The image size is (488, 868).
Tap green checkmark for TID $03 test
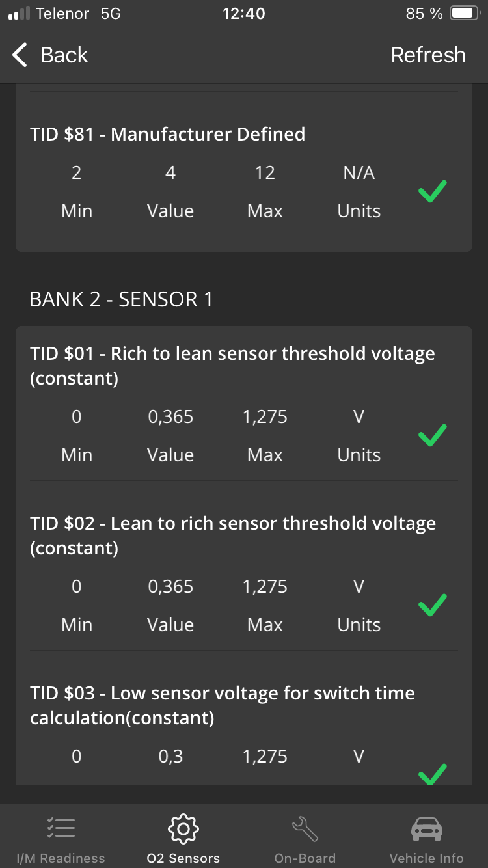click(432, 774)
